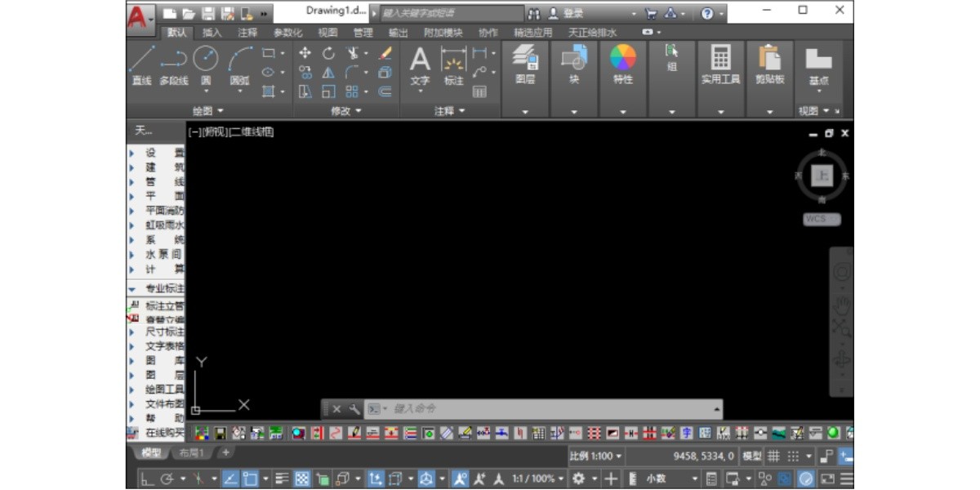Switch to the 布局1 layout tab

192,452
